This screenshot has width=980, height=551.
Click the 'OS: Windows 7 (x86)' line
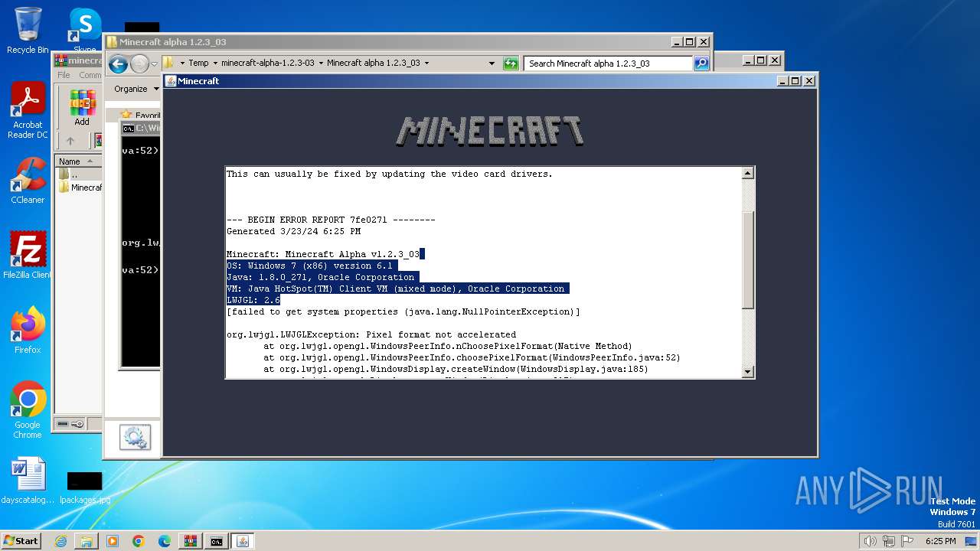pyautogui.click(x=309, y=266)
